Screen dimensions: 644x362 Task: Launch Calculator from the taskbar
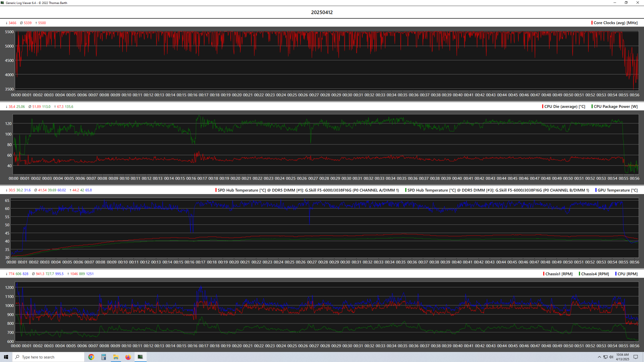pyautogui.click(x=103, y=357)
